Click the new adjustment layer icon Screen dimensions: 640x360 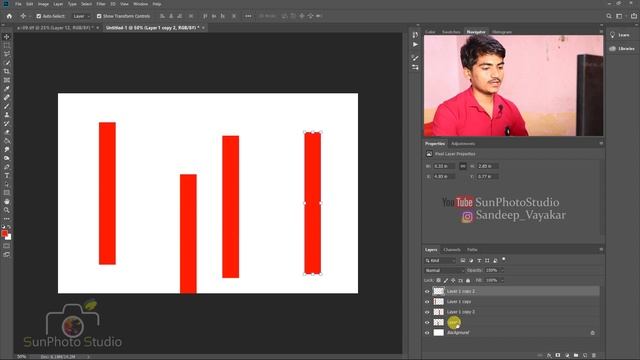point(567,356)
